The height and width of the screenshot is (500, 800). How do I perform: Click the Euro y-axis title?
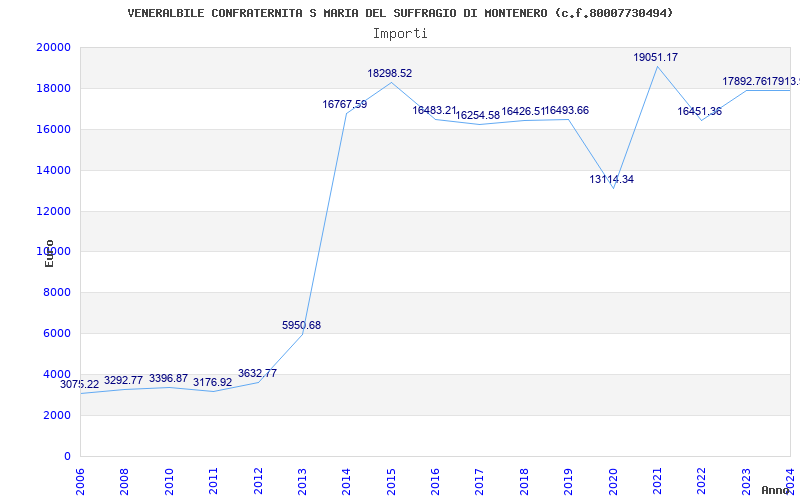click(49, 254)
